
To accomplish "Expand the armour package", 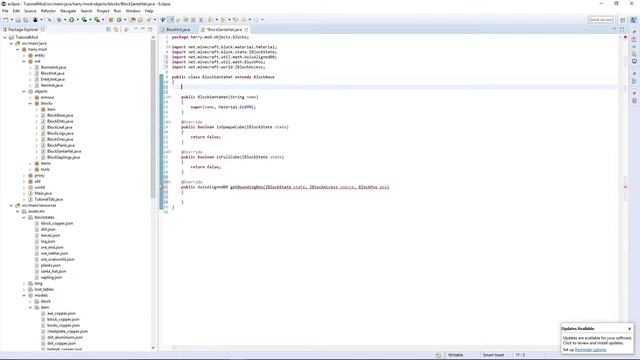I will click(30, 97).
